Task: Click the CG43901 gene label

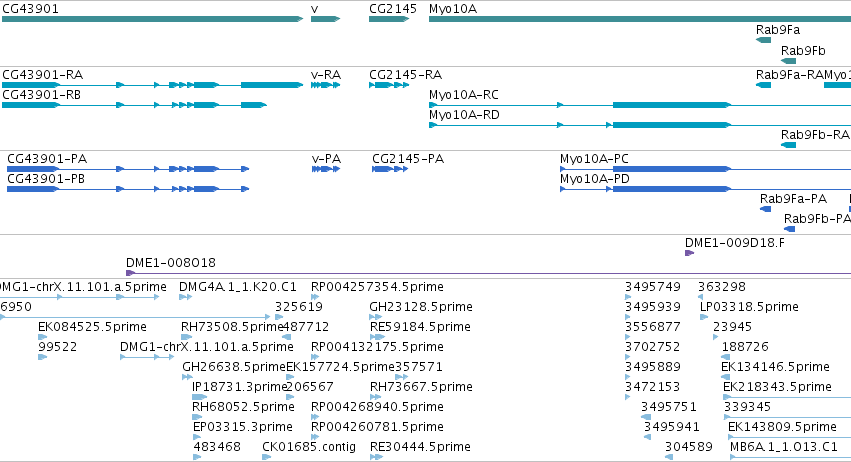Action: [30, 9]
